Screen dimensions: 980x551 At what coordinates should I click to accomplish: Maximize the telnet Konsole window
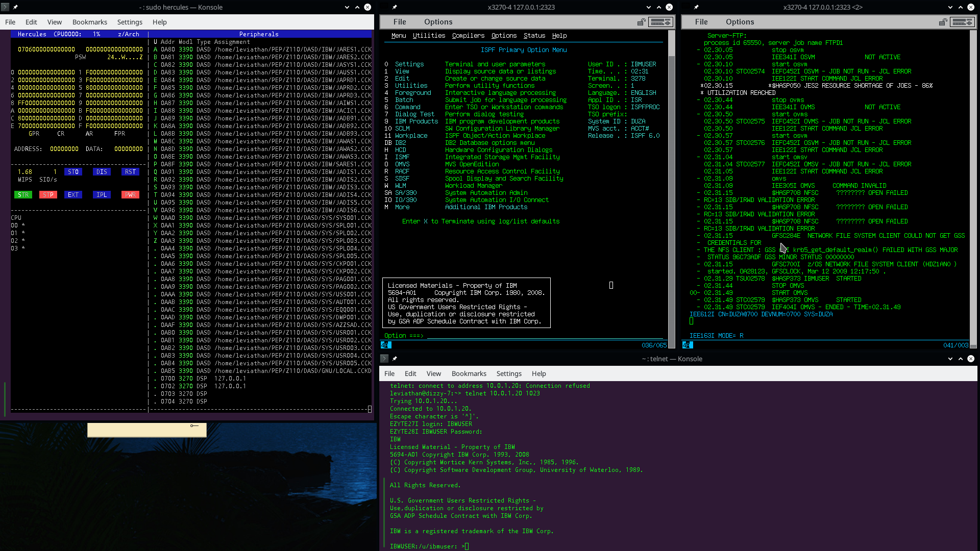tap(961, 359)
